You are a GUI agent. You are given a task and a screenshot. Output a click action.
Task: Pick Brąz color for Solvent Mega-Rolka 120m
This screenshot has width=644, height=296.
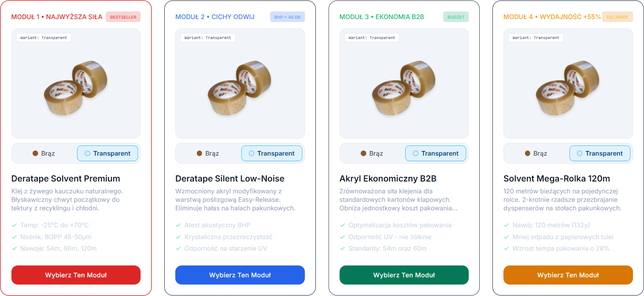(536, 154)
